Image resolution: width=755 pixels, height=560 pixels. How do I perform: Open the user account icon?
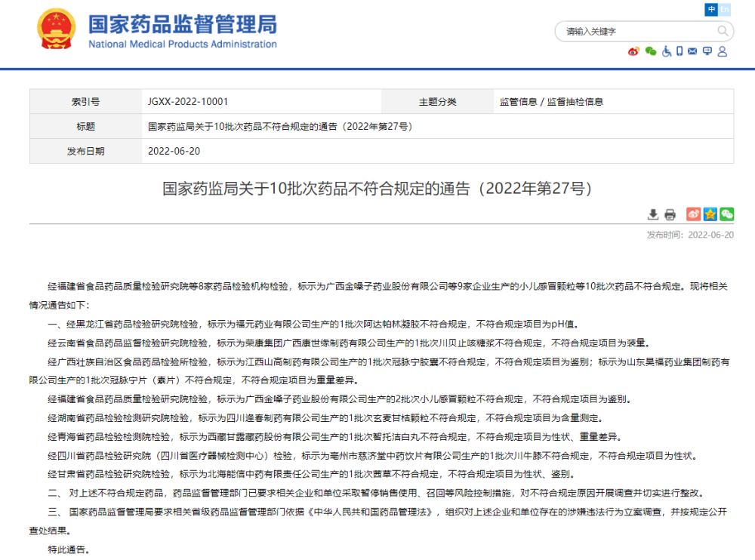pos(723,51)
